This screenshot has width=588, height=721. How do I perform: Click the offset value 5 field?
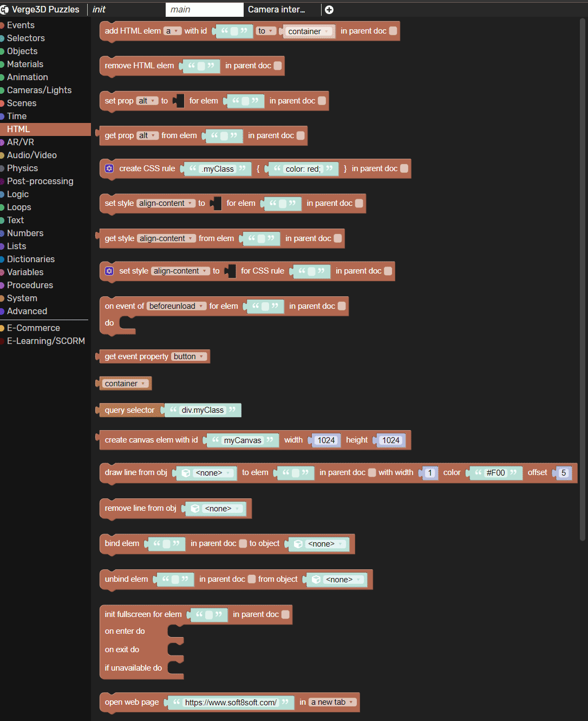click(x=564, y=473)
